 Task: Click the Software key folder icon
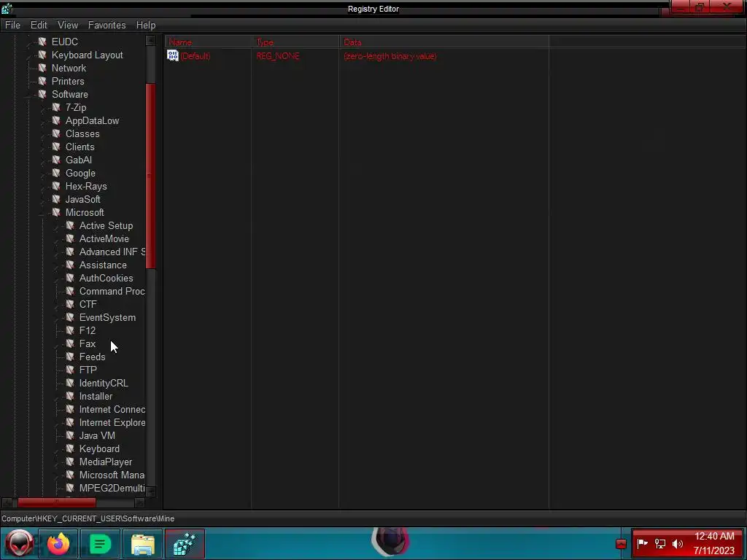[x=42, y=94]
